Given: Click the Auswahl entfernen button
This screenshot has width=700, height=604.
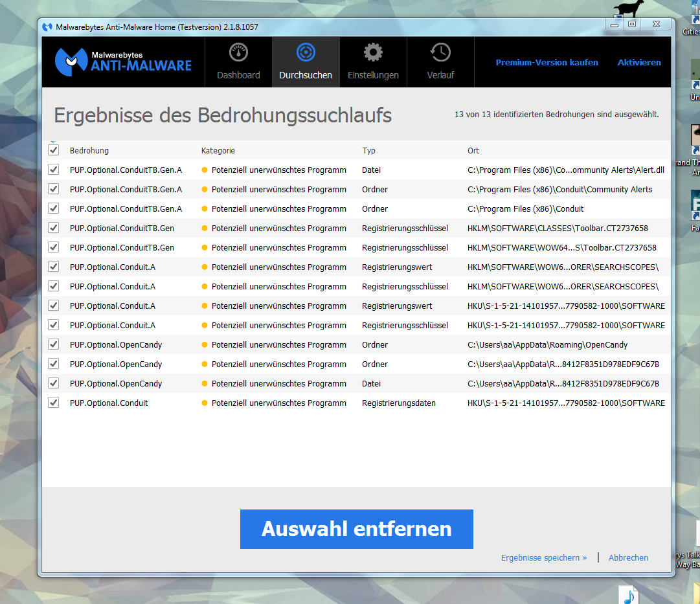Looking at the screenshot, I should click(357, 529).
